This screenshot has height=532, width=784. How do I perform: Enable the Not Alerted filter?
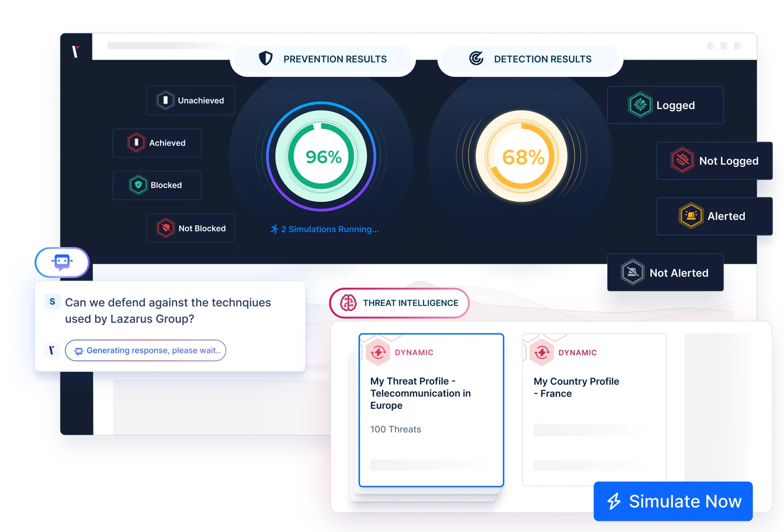(x=665, y=272)
